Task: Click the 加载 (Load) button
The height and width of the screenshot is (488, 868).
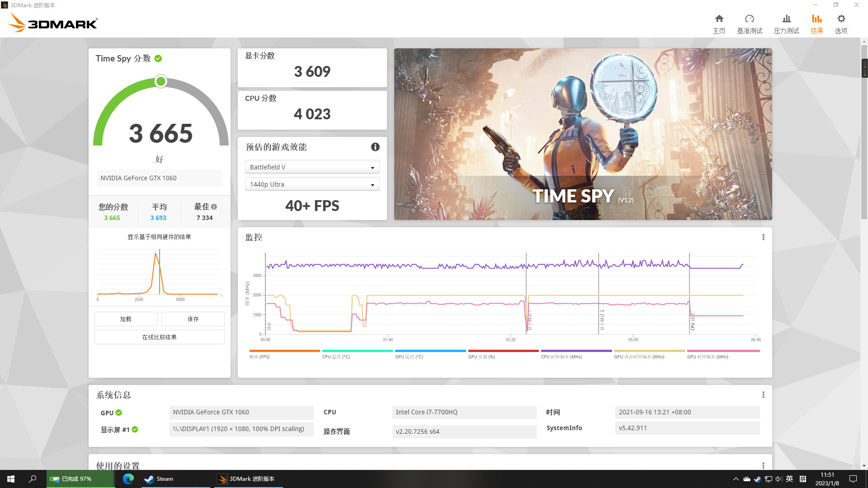Action: (126, 319)
